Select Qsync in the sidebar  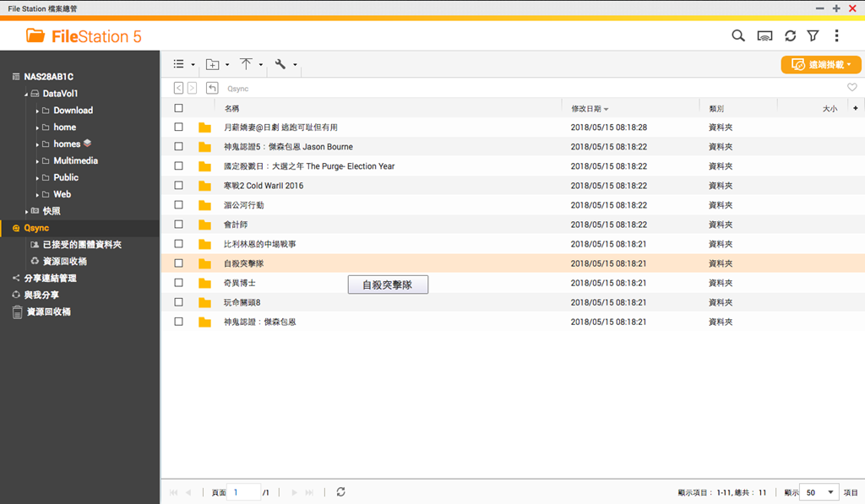point(36,228)
